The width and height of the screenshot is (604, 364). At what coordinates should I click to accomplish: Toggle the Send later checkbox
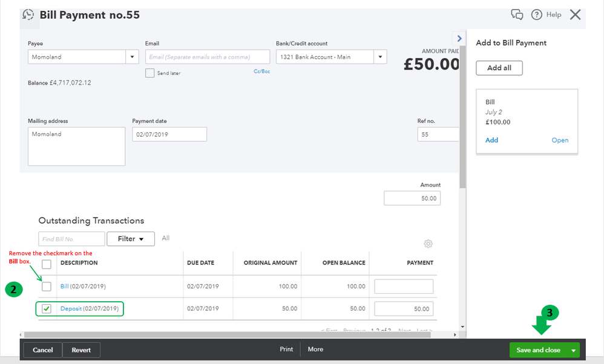point(150,73)
